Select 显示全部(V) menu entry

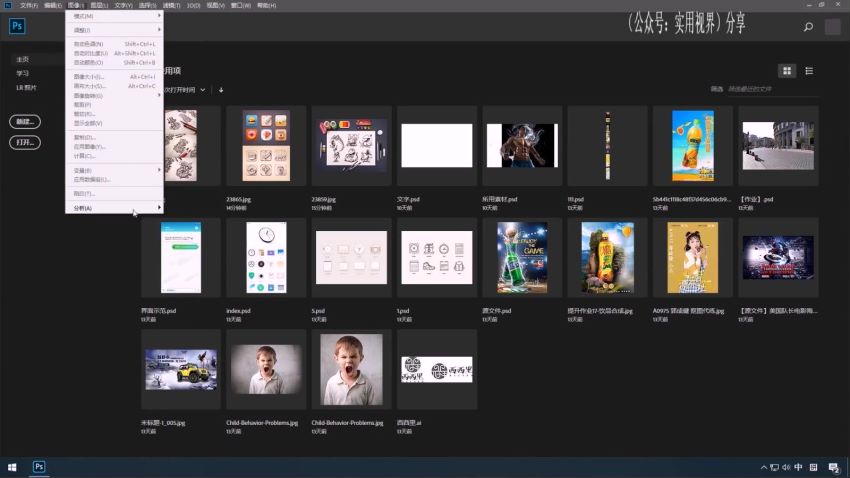[x=114, y=123]
